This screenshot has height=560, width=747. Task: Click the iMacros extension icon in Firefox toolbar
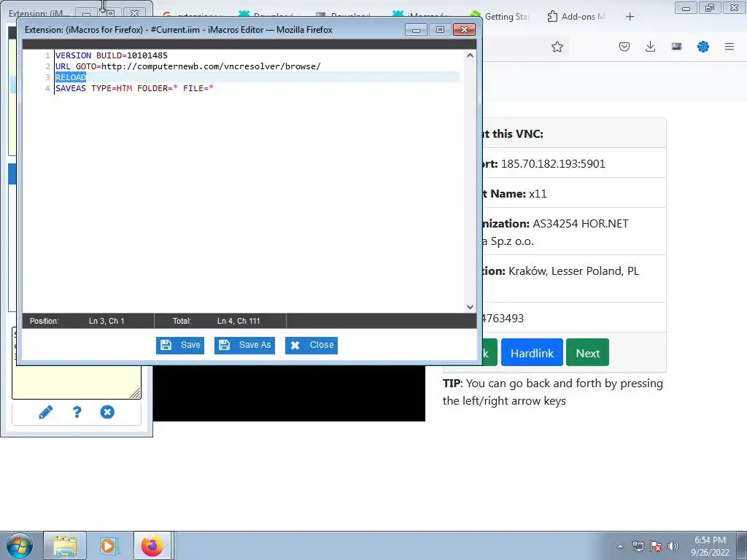point(676,47)
